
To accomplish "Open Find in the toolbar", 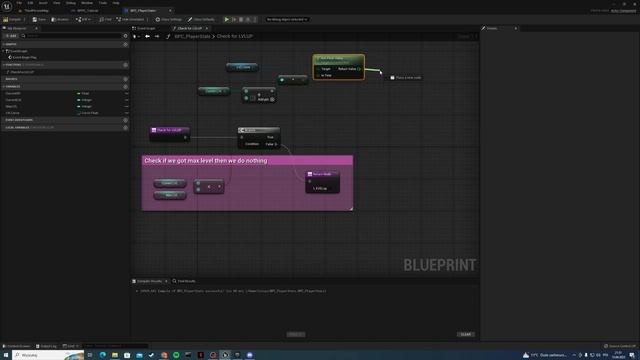I will (x=105, y=19).
